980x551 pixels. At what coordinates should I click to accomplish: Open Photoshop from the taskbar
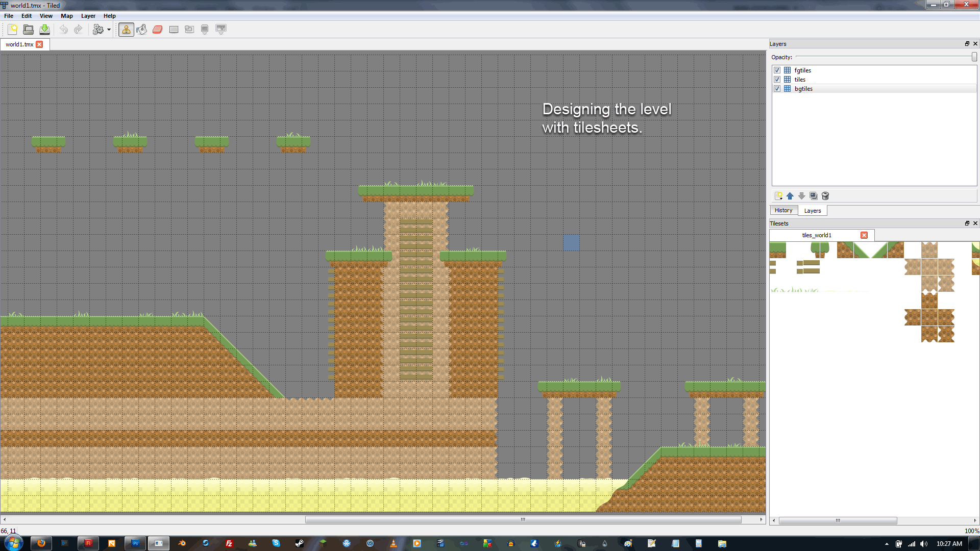pos(135,543)
